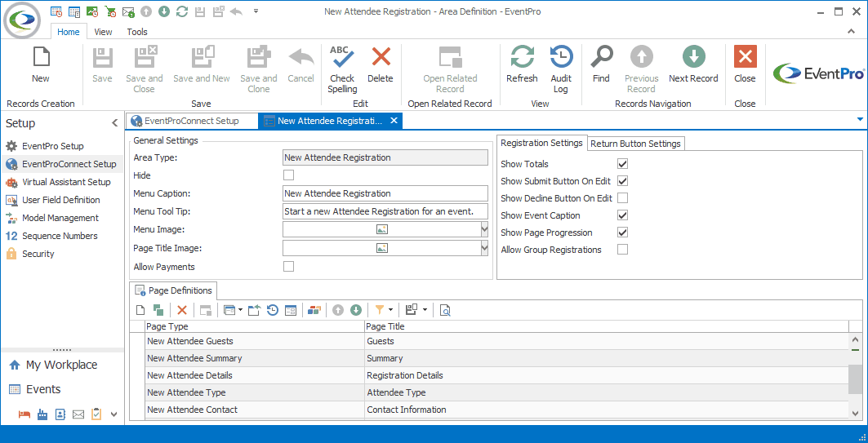Viewport: 868px width, 443px height.
Task: Expand the filter funnel dropdown arrow
Action: click(x=391, y=310)
